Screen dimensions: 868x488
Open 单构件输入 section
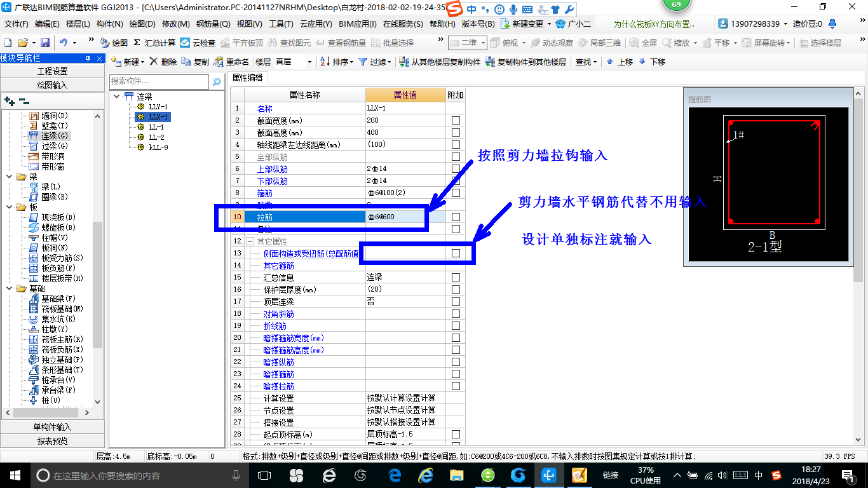tap(52, 427)
